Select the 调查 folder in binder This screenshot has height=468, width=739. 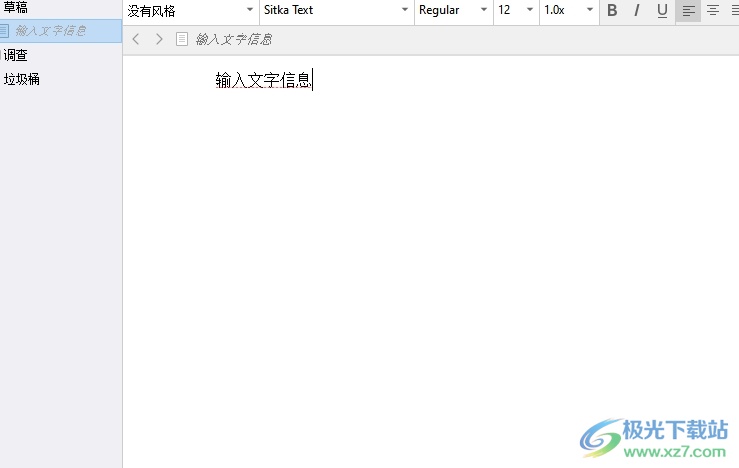click(16, 56)
